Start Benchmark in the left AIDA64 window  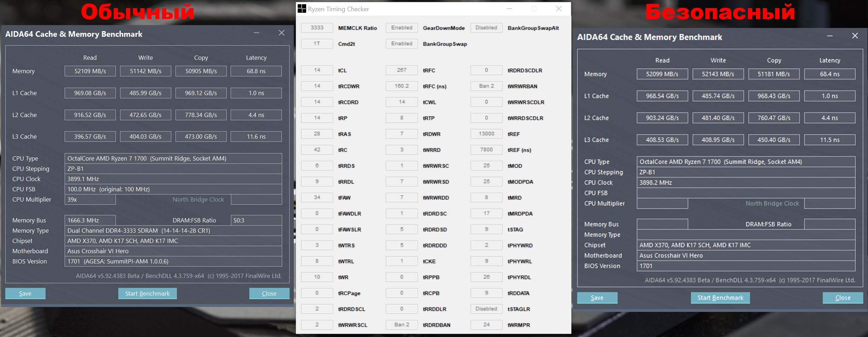(x=147, y=294)
